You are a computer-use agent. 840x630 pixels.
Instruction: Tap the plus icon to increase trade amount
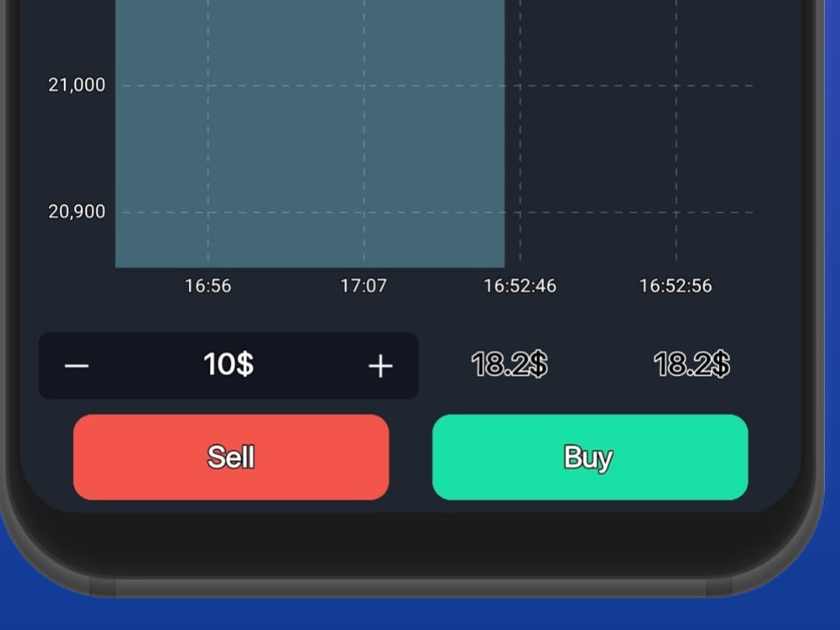[381, 365]
